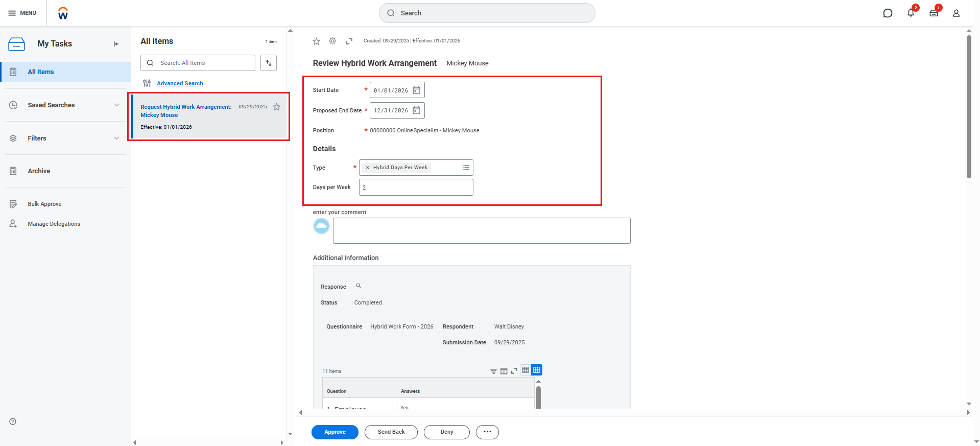Viewport: 980px width, 446px height.
Task: Open the notifications bell icon
Action: point(911,13)
